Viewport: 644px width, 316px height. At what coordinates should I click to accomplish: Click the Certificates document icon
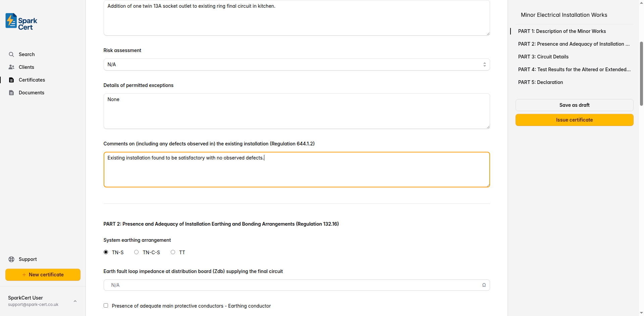11,80
